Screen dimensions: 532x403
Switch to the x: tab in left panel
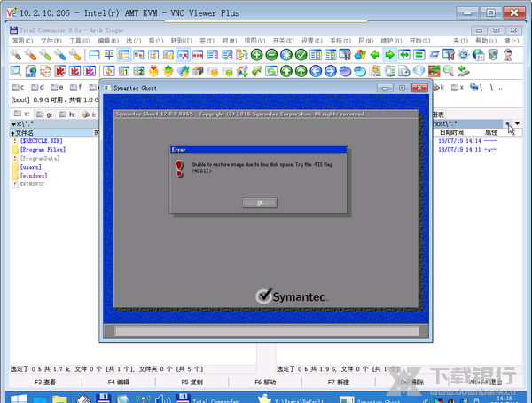(x=21, y=115)
